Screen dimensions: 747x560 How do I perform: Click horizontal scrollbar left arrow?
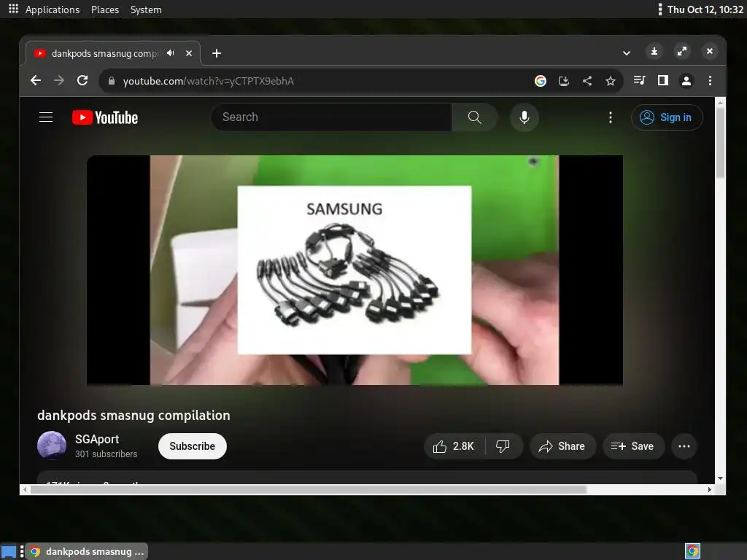[x=25, y=489]
